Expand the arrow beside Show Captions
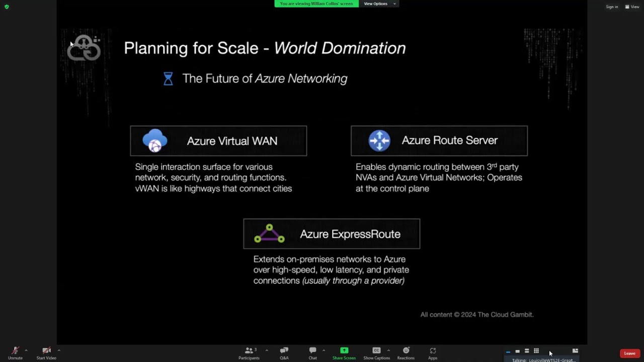Screen dimensions: 644x362 click(388, 350)
